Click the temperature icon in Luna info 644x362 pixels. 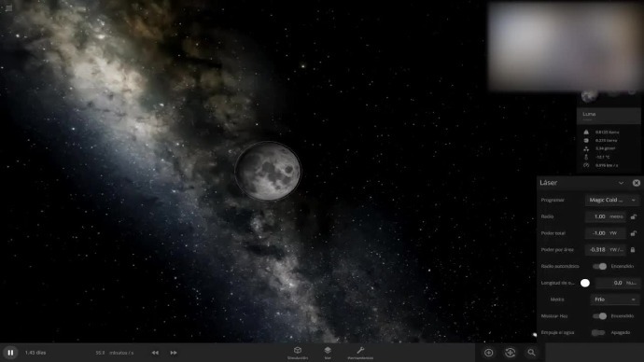point(586,157)
